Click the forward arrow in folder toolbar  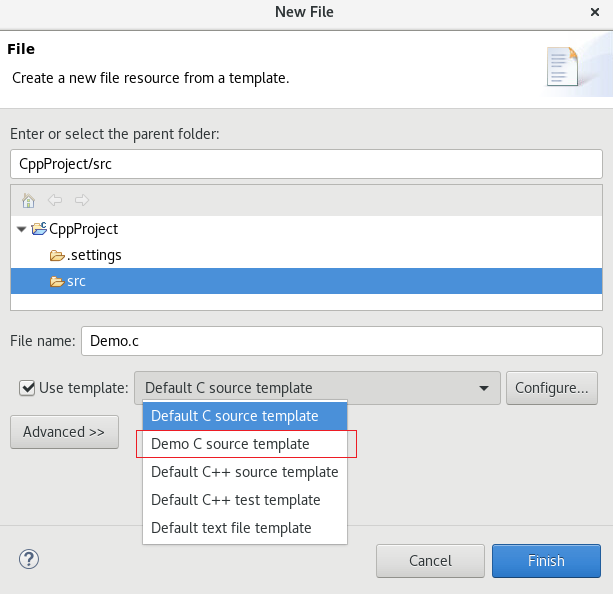(81, 200)
